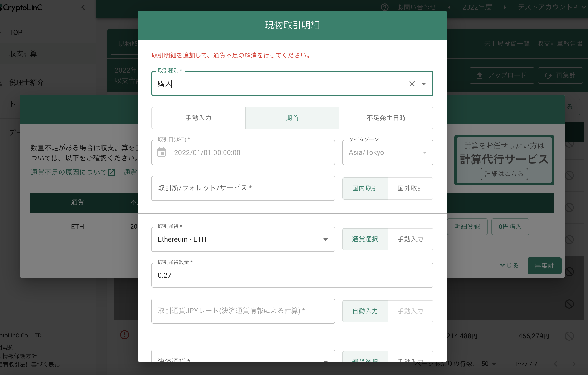Open お問い合わせ in the top bar
This screenshot has height=375, width=588.
tap(417, 7)
